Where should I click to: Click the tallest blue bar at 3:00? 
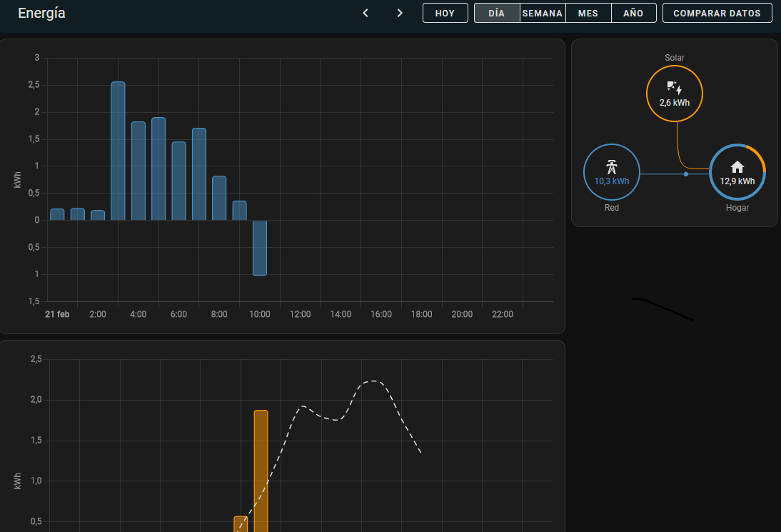(x=118, y=150)
